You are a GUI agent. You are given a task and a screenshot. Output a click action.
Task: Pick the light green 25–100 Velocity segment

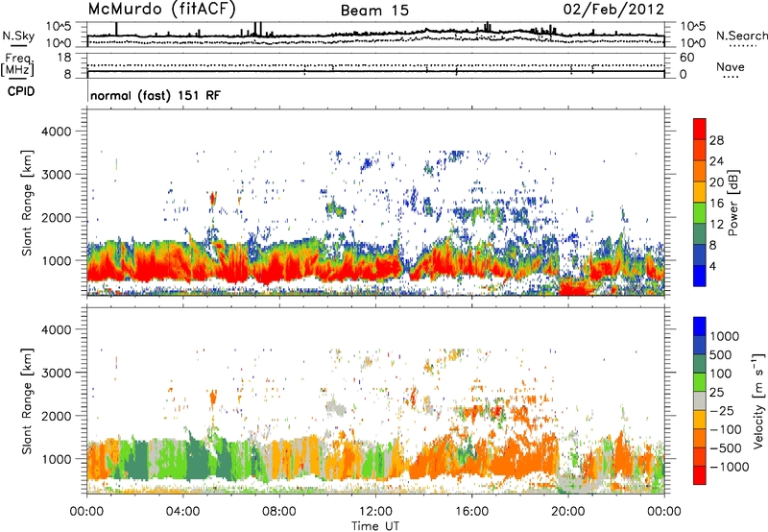[700, 382]
